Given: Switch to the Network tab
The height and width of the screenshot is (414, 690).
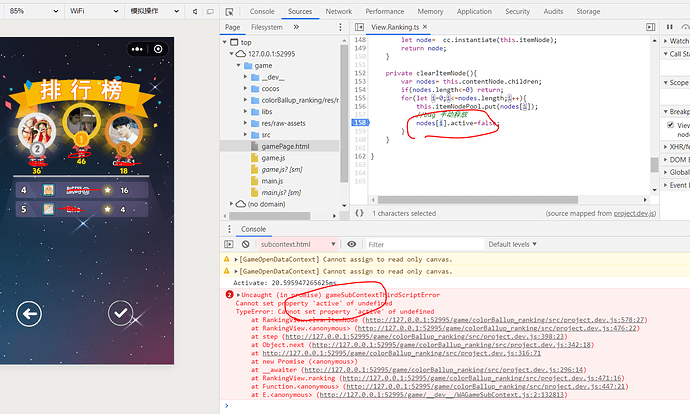Looking at the screenshot, I should (338, 11).
